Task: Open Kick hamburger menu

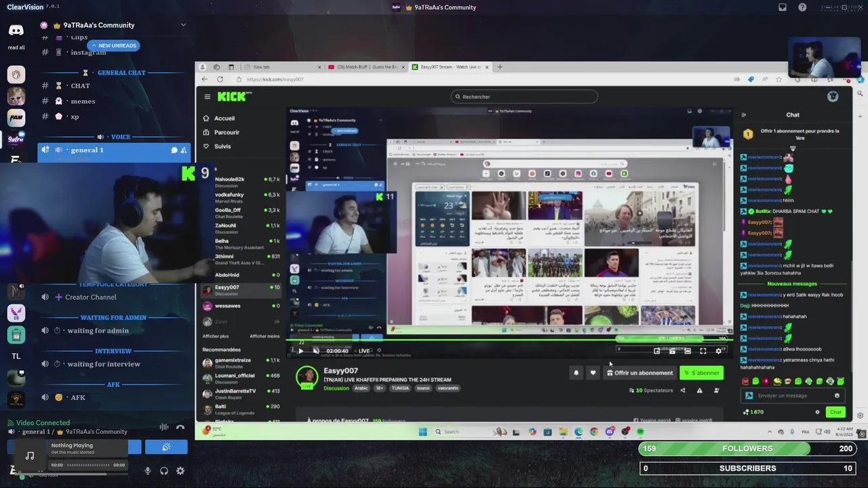Action: point(207,96)
